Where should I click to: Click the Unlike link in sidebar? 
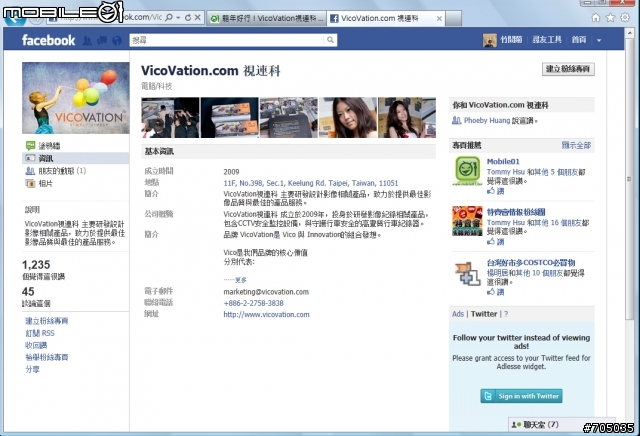click(x=36, y=345)
